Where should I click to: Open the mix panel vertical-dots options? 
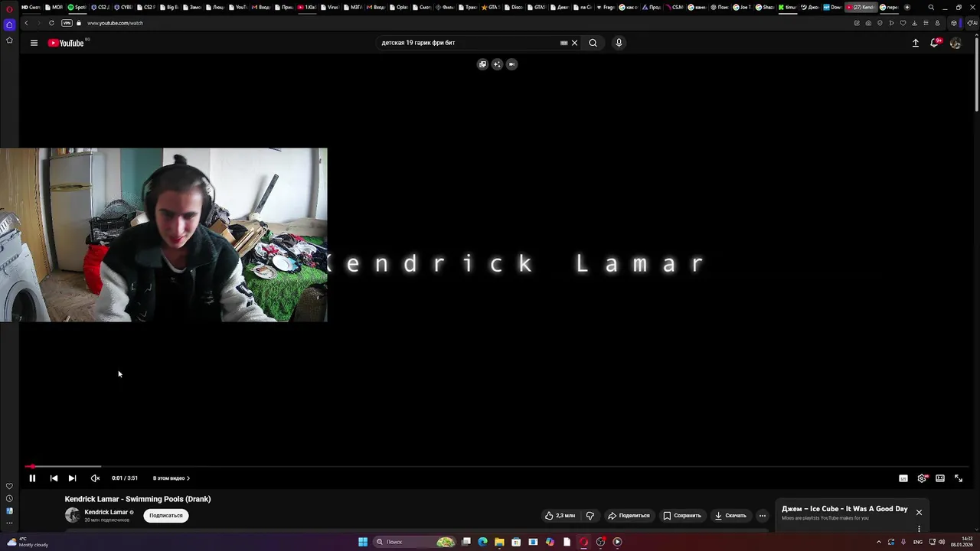[x=919, y=529]
